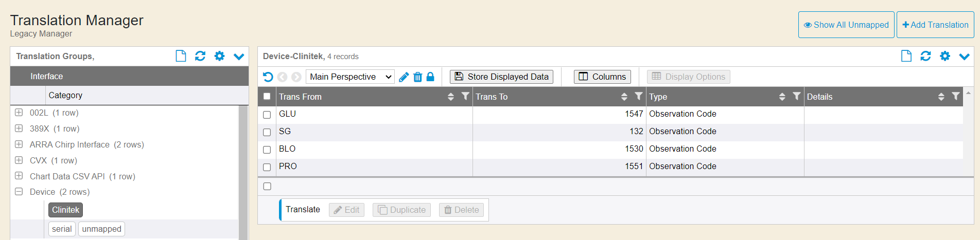Viewport: 980px width, 240px height.
Task: Click the Translation Groups list scrollbar
Action: coord(243,170)
